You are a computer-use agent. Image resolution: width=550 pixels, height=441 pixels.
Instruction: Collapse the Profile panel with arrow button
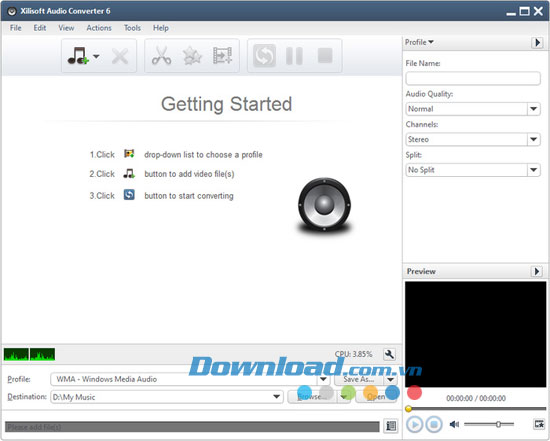537,43
